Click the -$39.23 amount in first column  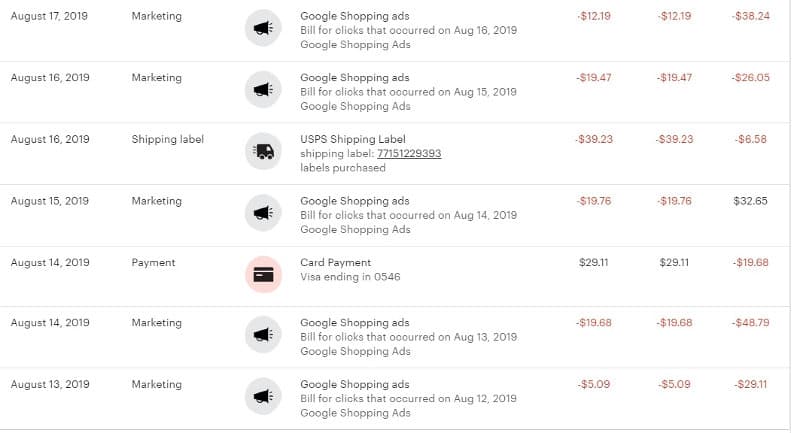point(594,139)
